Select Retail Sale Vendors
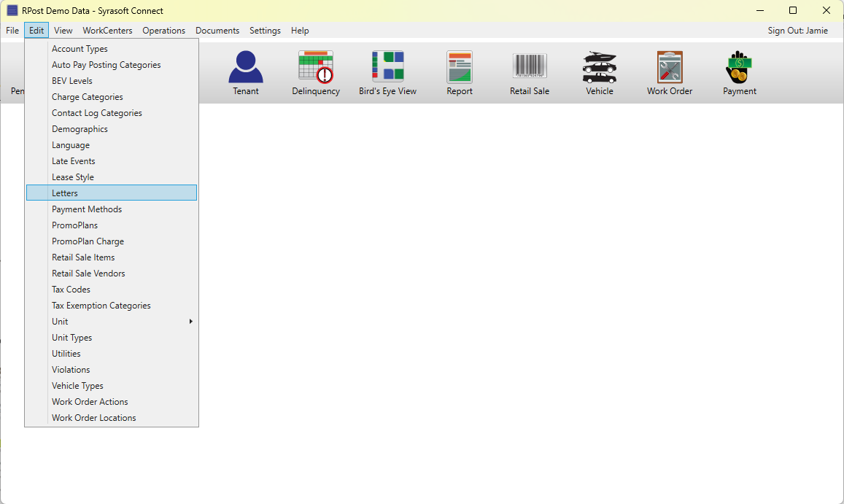 click(x=112, y=274)
